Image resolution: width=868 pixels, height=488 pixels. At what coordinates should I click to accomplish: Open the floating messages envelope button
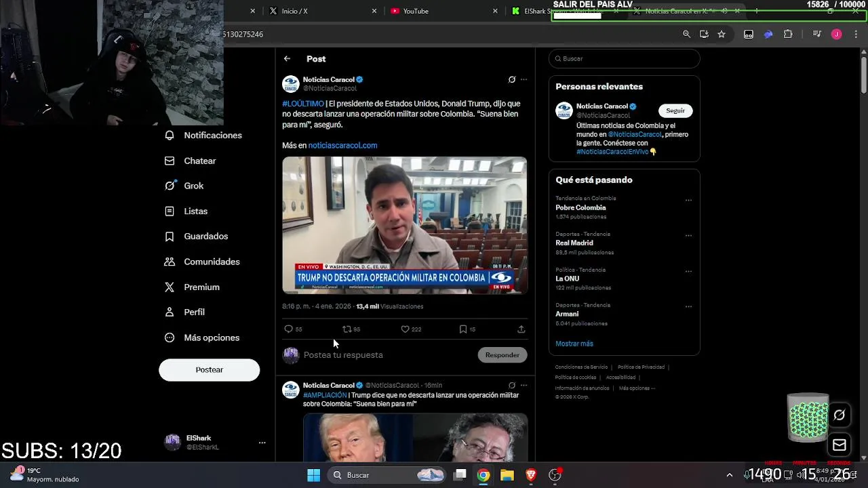839,445
